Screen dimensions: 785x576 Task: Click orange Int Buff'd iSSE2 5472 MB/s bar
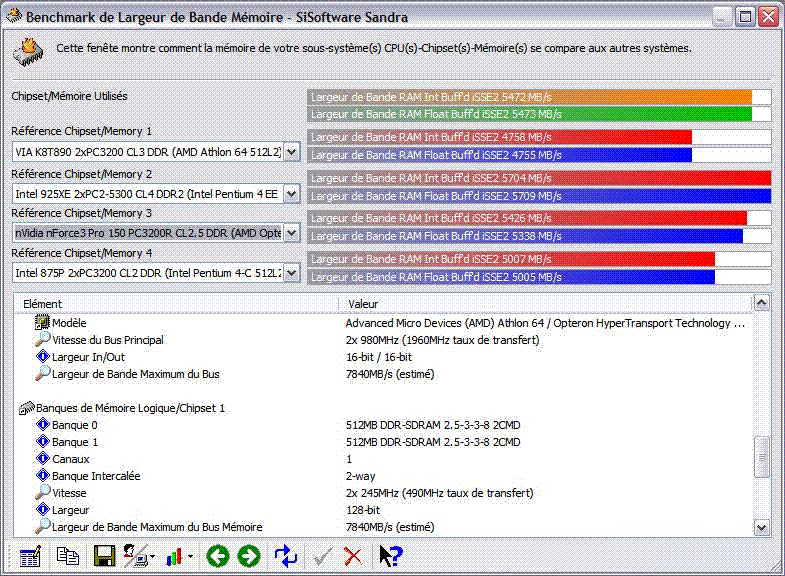pos(530,97)
